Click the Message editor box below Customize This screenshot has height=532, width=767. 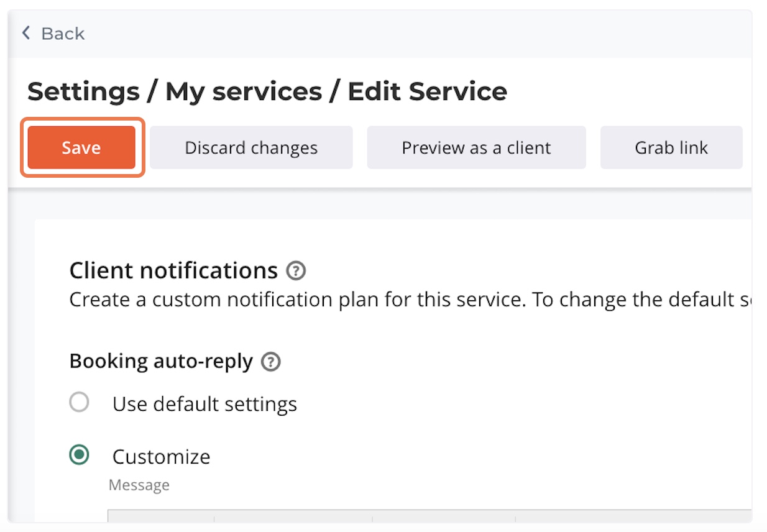(x=429, y=516)
